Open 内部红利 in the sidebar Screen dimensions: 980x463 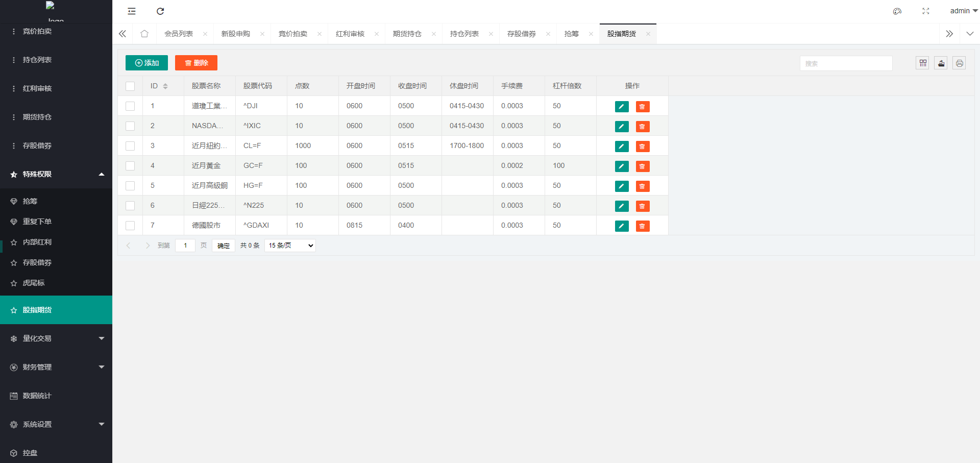pos(37,242)
